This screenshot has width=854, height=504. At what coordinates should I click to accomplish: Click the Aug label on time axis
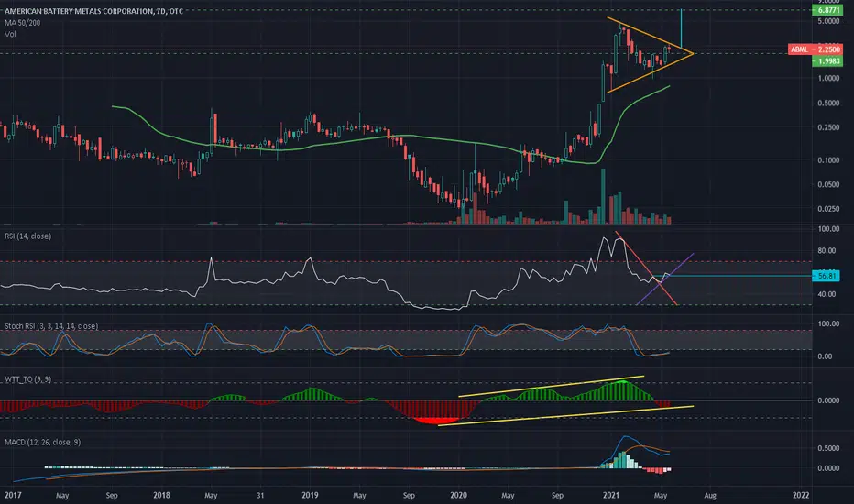pos(709,495)
